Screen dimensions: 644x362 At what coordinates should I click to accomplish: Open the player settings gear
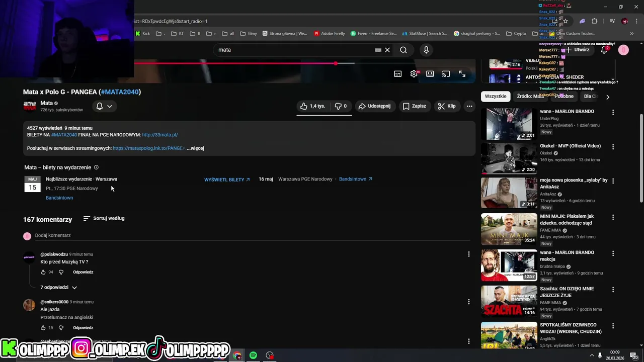click(414, 74)
